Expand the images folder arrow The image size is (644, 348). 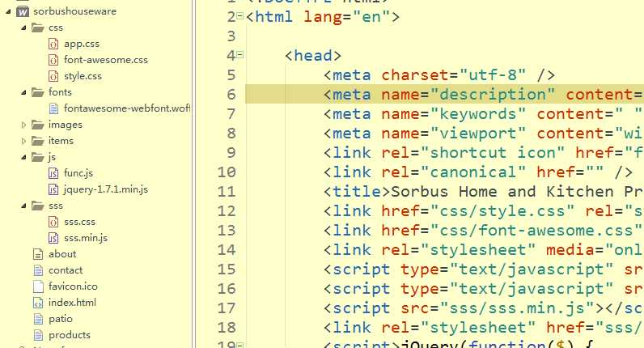pyautogui.click(x=23, y=125)
